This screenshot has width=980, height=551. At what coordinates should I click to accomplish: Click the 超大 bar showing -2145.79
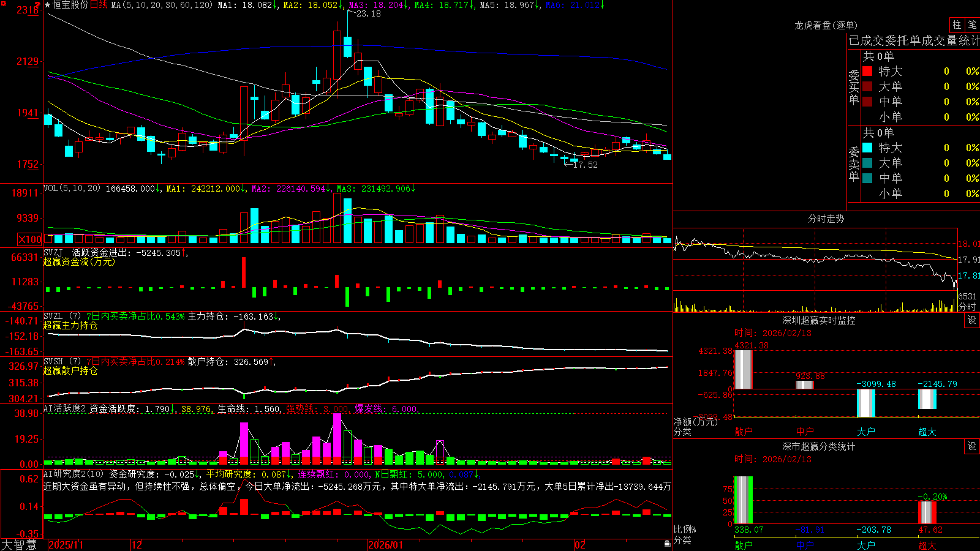coord(927,399)
